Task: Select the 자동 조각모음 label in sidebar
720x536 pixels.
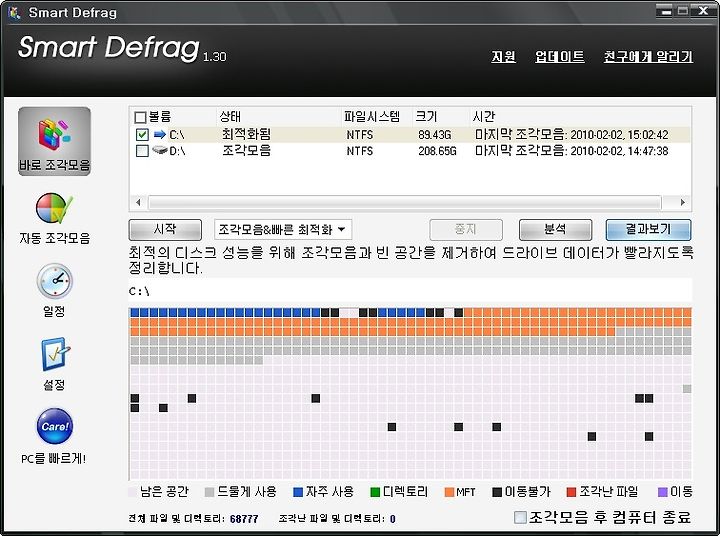Action: (x=55, y=237)
